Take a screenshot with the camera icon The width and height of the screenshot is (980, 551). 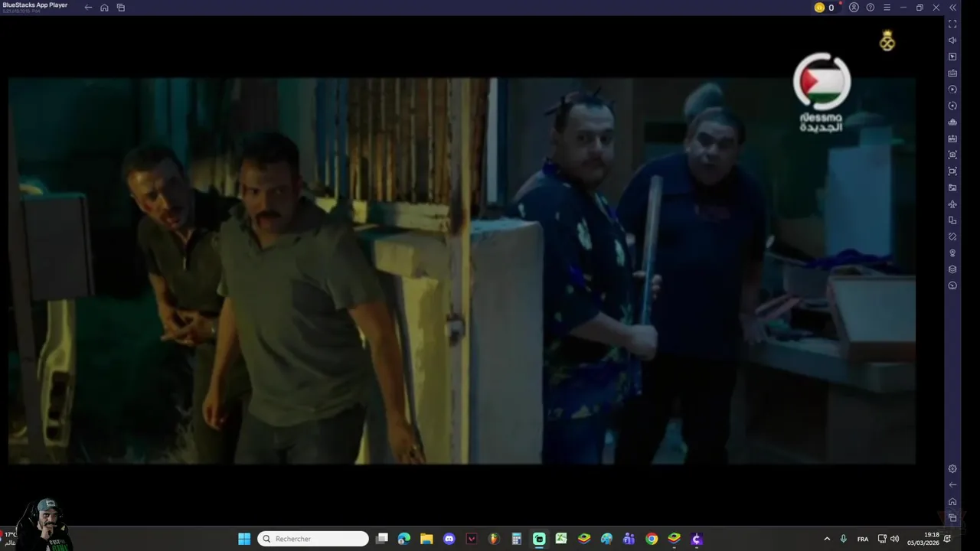(952, 155)
